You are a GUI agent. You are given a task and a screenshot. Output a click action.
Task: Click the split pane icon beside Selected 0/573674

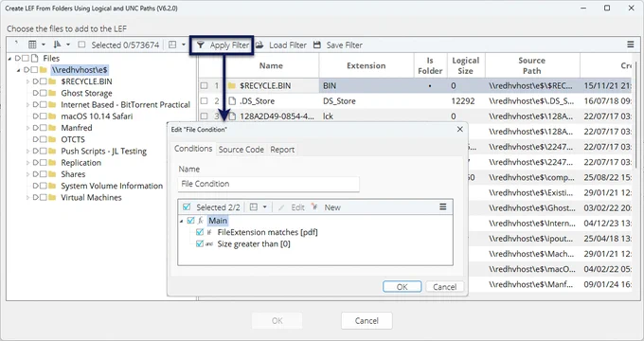[x=172, y=45]
